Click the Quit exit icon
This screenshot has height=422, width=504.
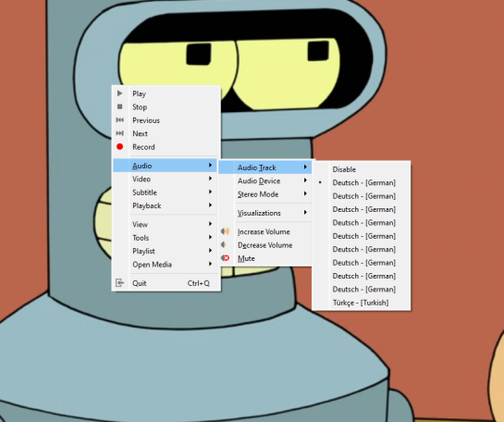point(119,283)
